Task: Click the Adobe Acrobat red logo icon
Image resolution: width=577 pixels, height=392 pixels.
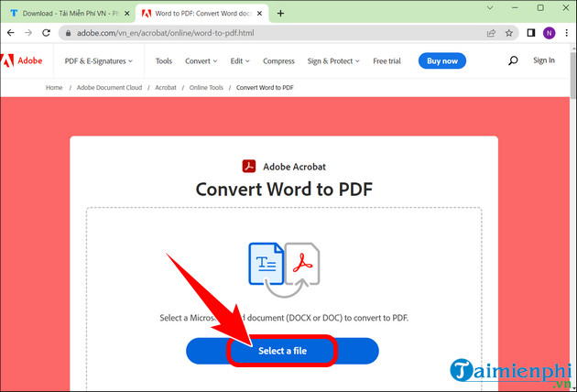Action: [x=249, y=167]
